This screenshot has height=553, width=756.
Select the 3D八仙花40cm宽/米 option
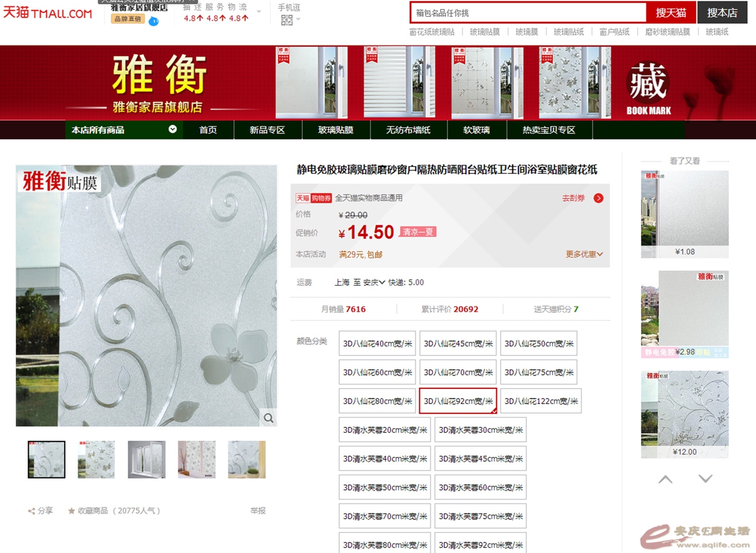377,343
